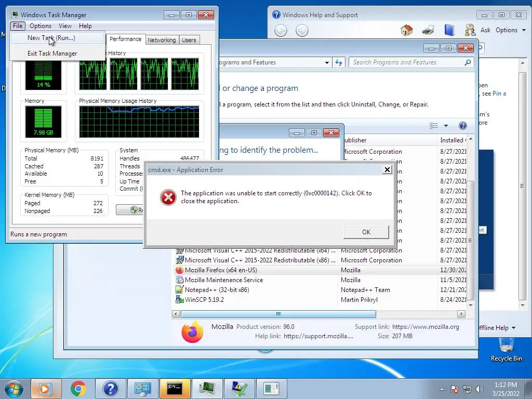This screenshot has width=532, height=399.
Task: Open the Offline Help dropdown
Action: tap(497, 328)
